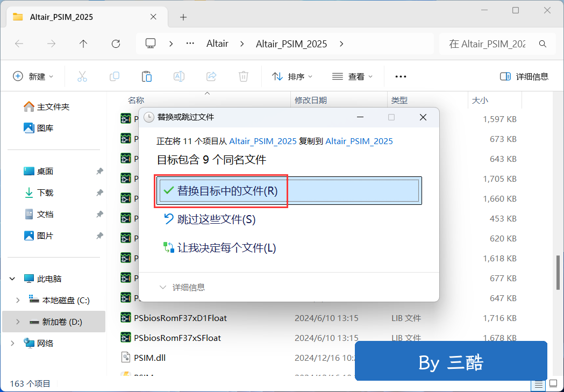The width and height of the screenshot is (564, 392).
Task: Unpin 图片 using its pin icon
Action: click(99, 236)
